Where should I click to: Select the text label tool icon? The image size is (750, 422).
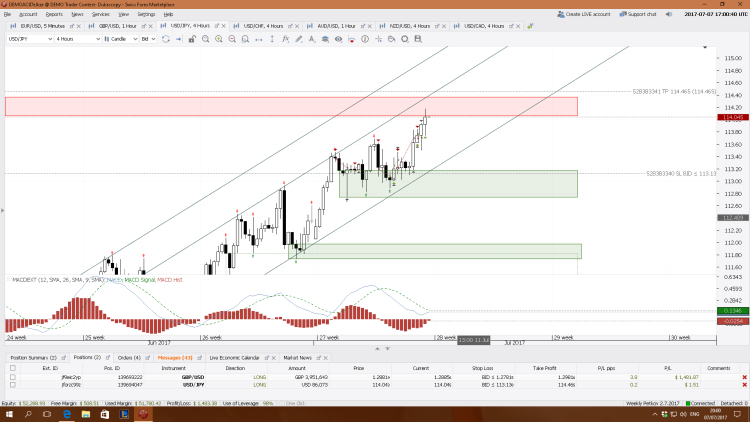[312, 39]
